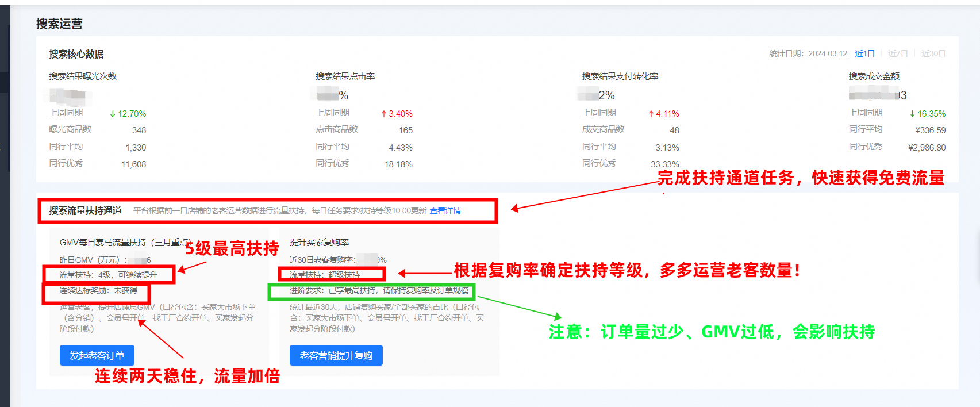Select the 搜索结果曝光次数 metric title
This screenshot has height=407, width=980.
pos(83,76)
